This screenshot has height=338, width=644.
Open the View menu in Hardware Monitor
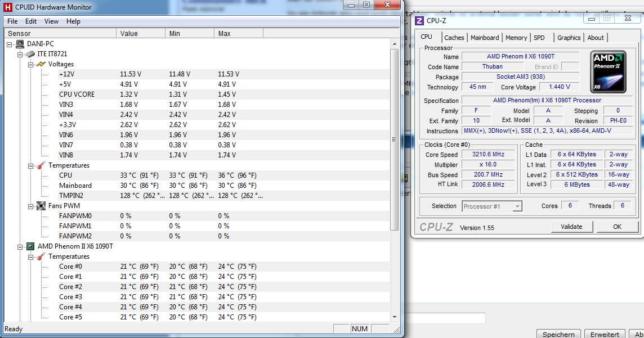point(51,21)
